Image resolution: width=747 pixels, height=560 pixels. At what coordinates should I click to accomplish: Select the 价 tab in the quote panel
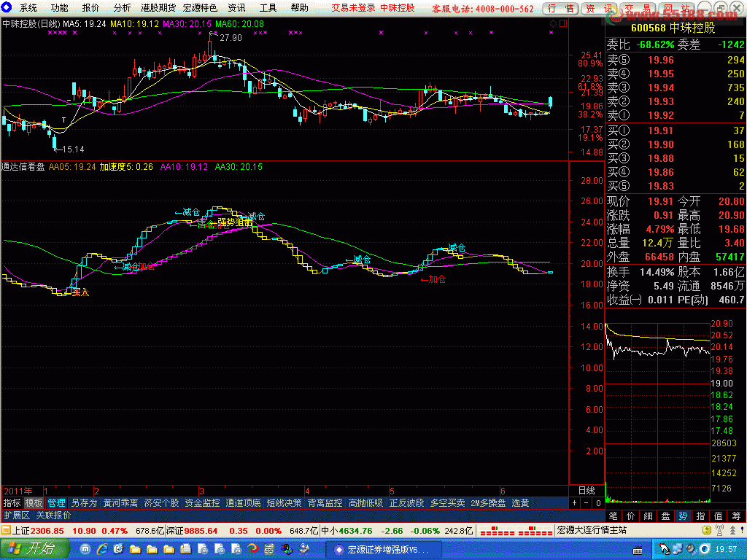(x=631, y=516)
